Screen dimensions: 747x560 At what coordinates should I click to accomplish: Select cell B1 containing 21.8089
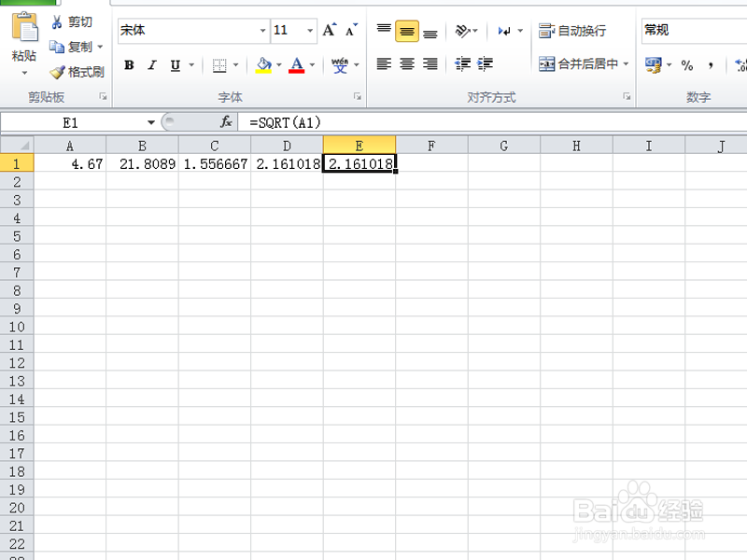(143, 163)
